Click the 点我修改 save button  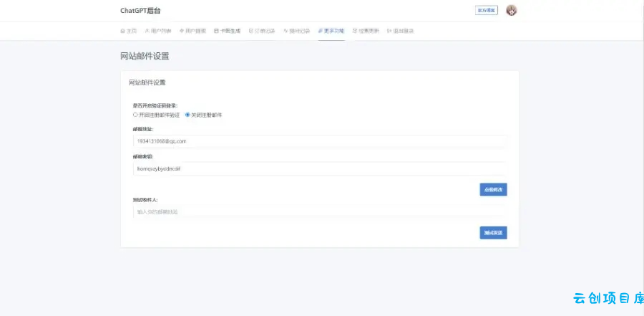click(493, 190)
